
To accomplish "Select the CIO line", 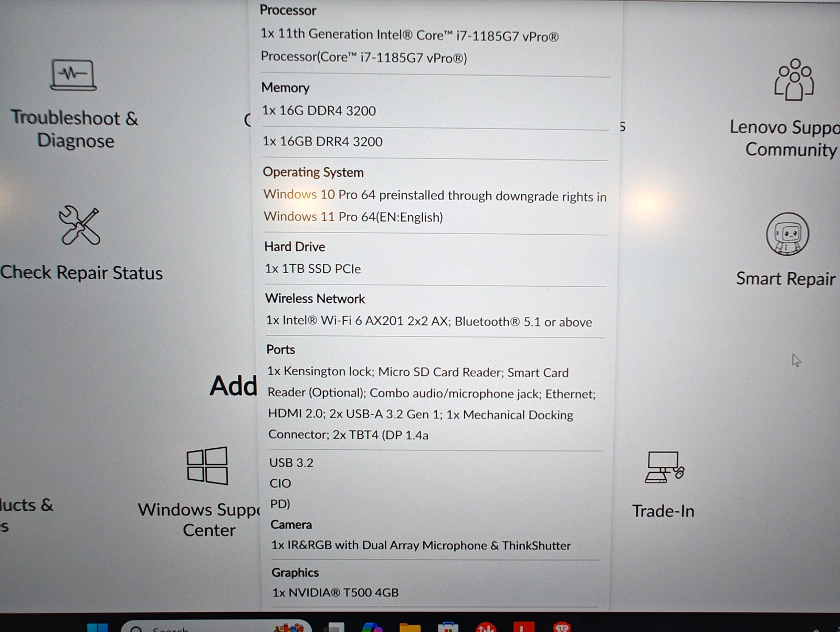I will [x=280, y=483].
